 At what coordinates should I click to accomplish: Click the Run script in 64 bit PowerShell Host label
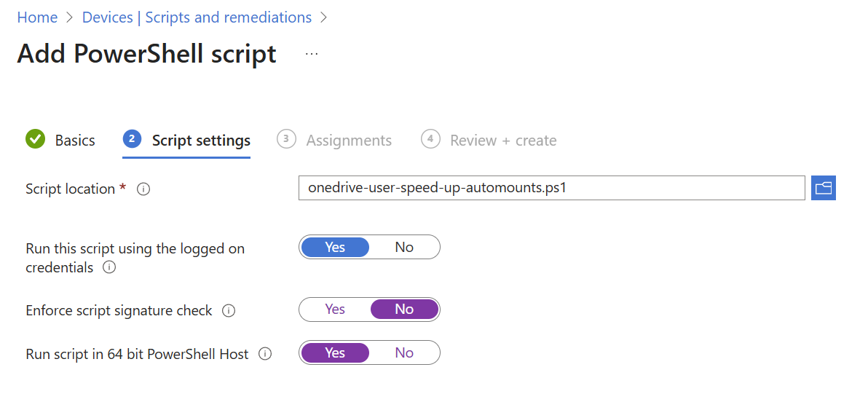(x=138, y=354)
